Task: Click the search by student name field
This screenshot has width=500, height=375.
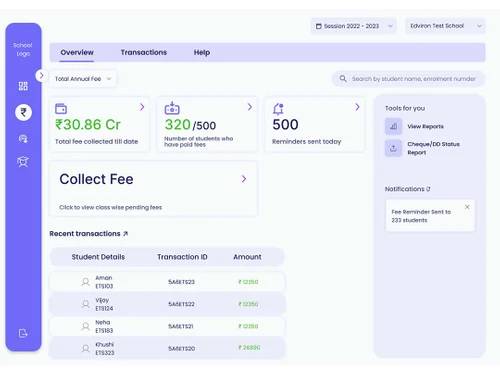Action: tap(408, 79)
